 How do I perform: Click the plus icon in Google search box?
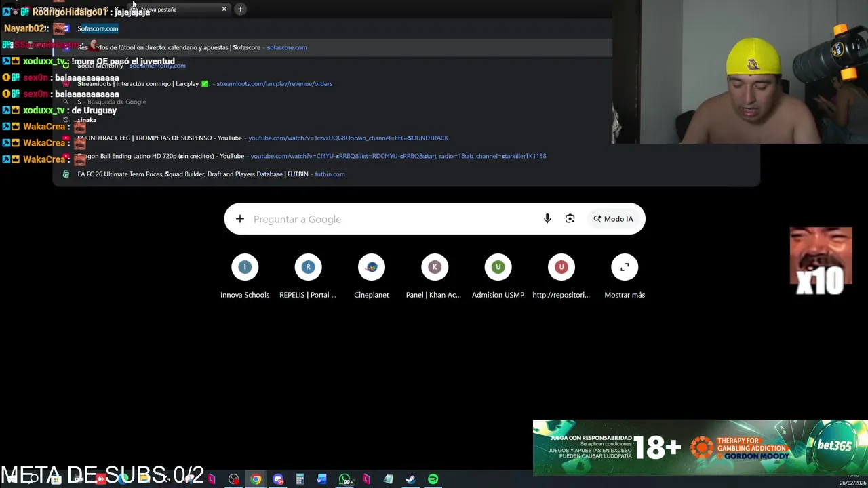pyautogui.click(x=239, y=219)
